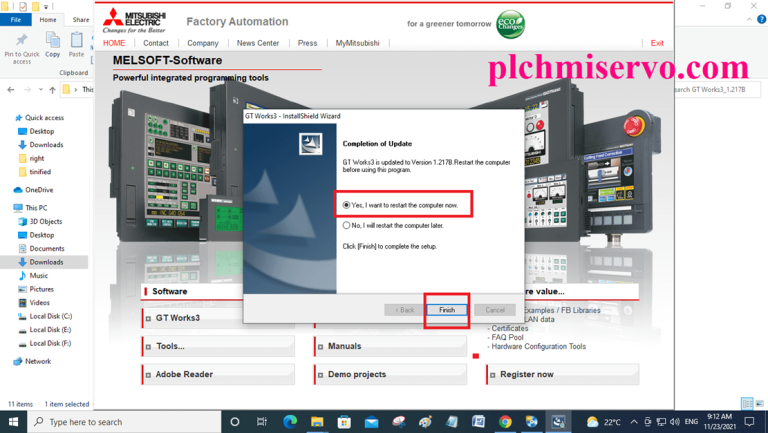The height and width of the screenshot is (433, 768).
Task: Click Finish in the InstallShield Wizard
Action: click(x=447, y=310)
